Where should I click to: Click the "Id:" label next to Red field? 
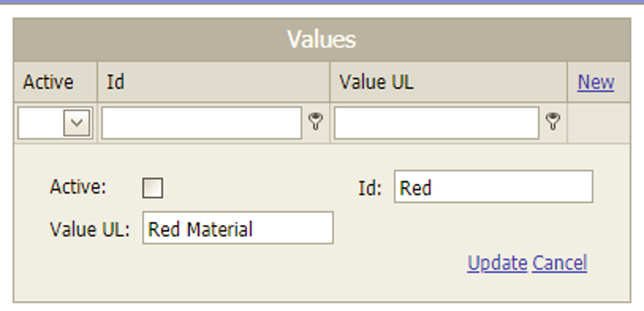point(370,188)
